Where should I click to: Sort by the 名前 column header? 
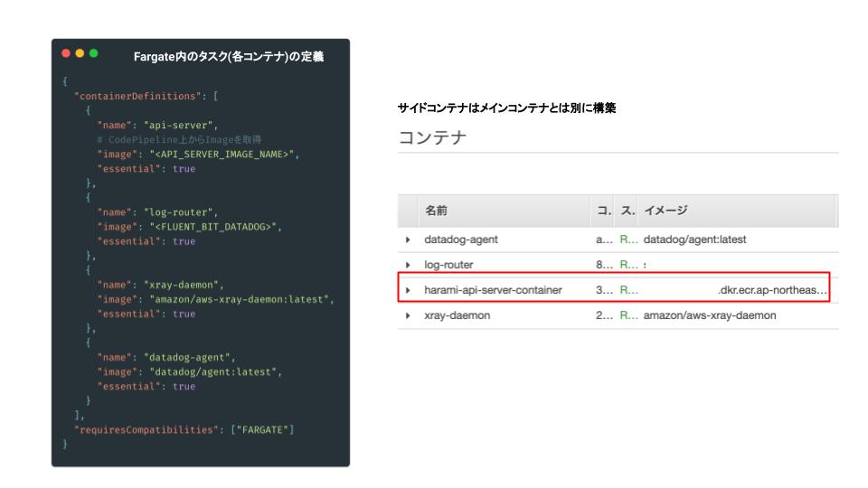tap(436, 211)
